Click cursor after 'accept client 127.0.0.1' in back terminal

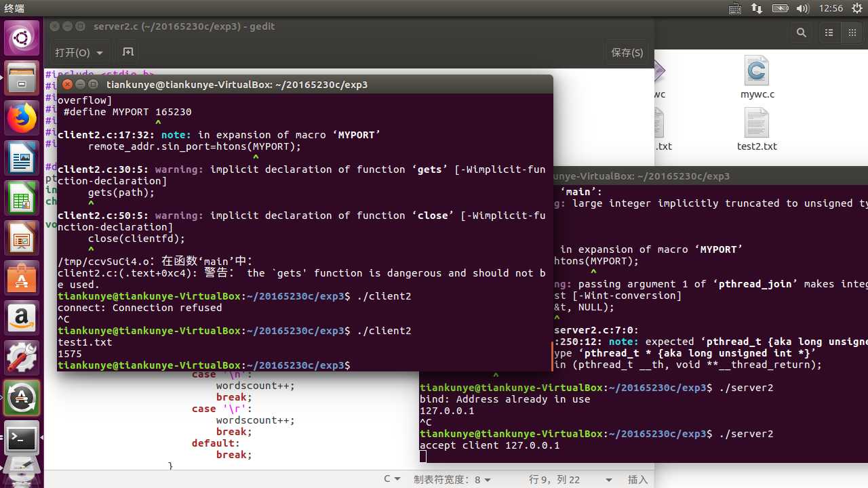[x=422, y=457]
